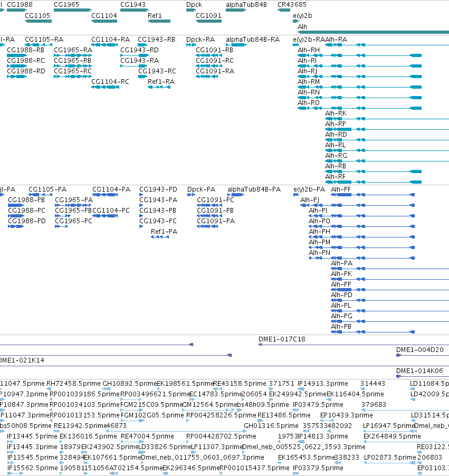This screenshot has height=476, width=449.
Task: Select protein label Alh-PJ
Action: [310, 200]
